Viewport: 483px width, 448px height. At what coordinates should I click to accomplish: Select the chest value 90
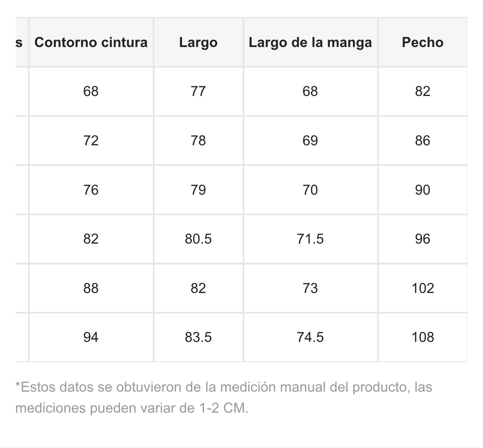tap(423, 190)
